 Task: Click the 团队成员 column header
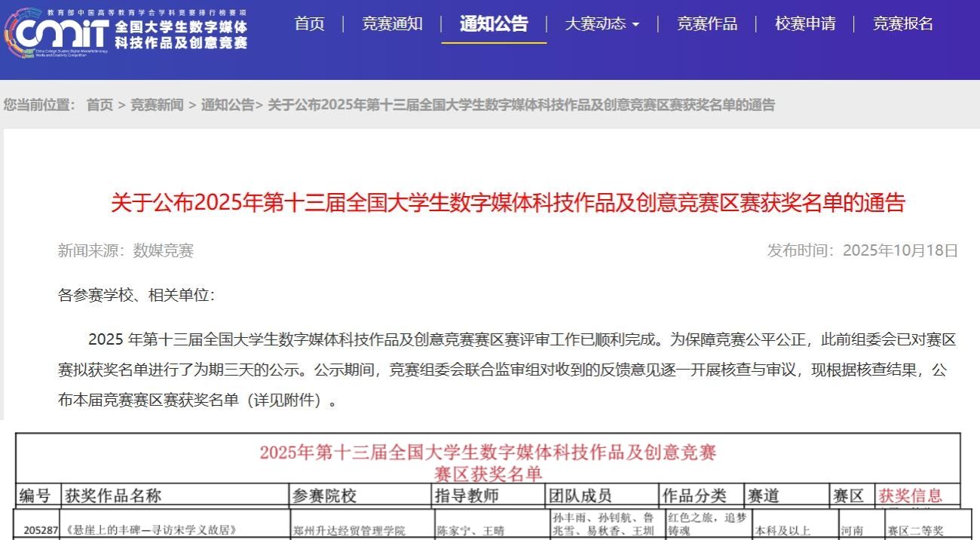[580, 496]
